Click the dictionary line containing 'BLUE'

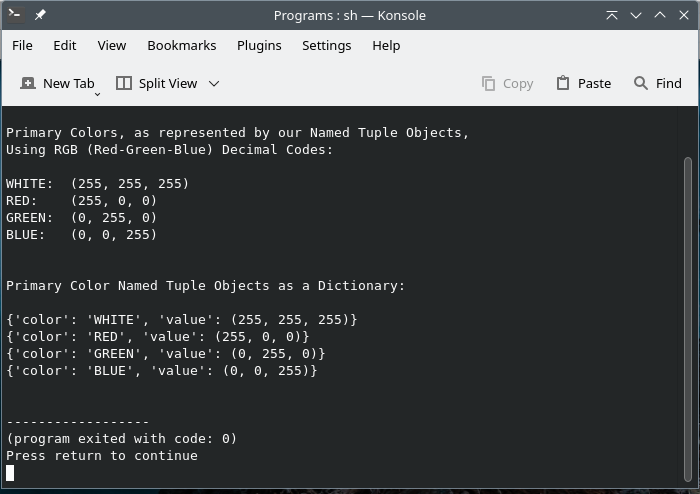(x=162, y=371)
